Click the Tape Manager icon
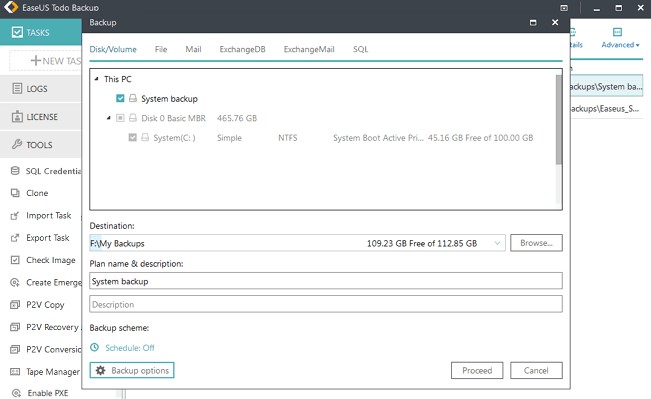The height and width of the screenshot is (399, 651). point(15,372)
